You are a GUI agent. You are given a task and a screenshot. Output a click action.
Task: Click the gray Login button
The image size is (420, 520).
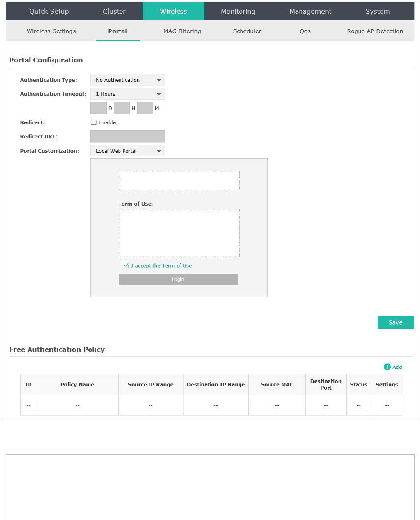point(178,279)
